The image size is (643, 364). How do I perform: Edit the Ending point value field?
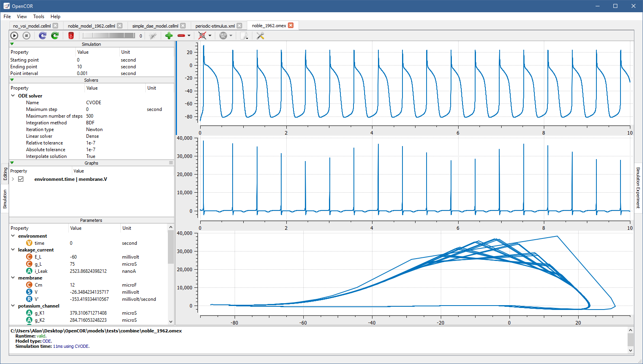97,67
